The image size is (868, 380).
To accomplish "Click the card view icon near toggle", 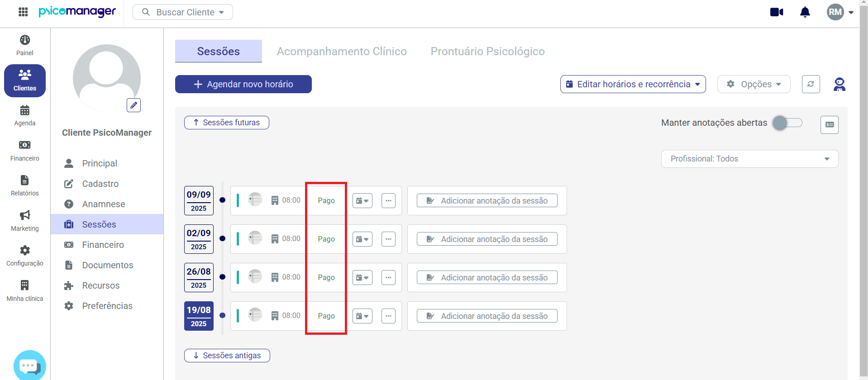I will point(829,124).
